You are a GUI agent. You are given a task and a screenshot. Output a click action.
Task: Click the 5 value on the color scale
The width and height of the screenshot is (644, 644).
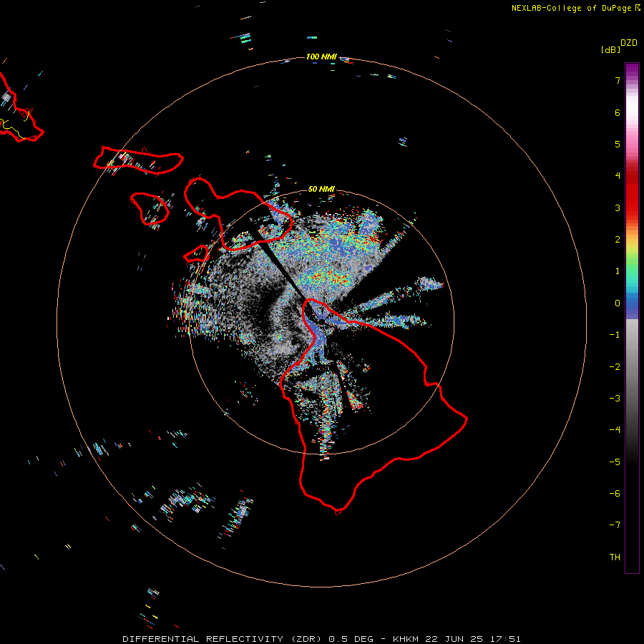[x=618, y=144]
